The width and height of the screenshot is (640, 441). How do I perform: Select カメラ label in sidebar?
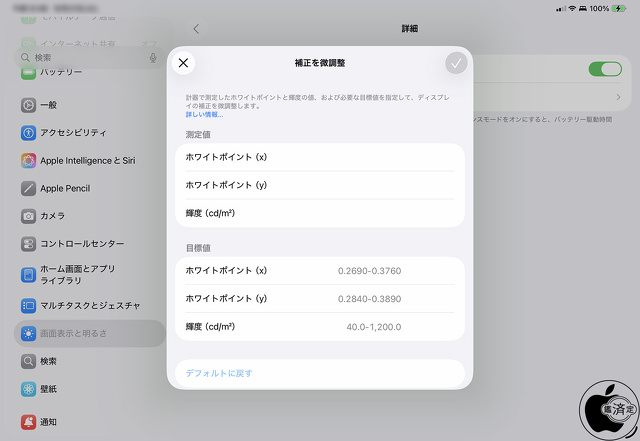point(52,216)
